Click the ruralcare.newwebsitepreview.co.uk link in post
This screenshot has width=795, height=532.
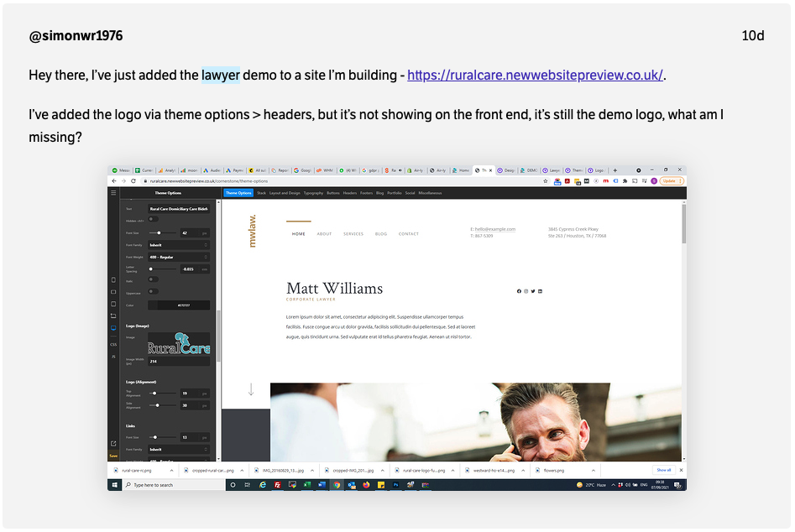tap(535, 76)
